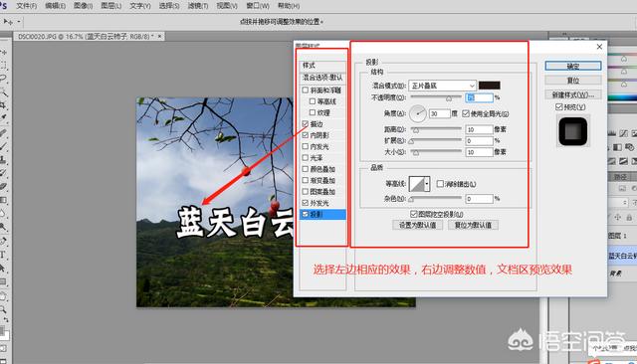Open the 文字(Y) menu
The width and height of the screenshot is (637, 364).
140,6
